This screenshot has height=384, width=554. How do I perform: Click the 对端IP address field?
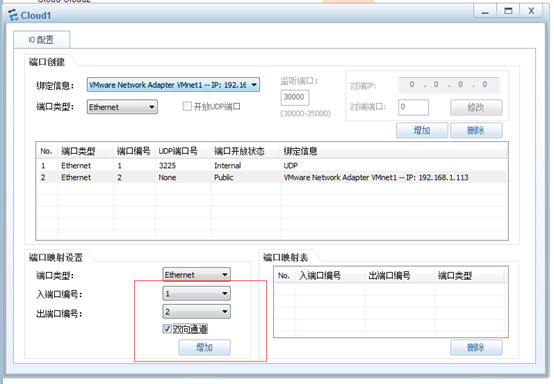449,85
